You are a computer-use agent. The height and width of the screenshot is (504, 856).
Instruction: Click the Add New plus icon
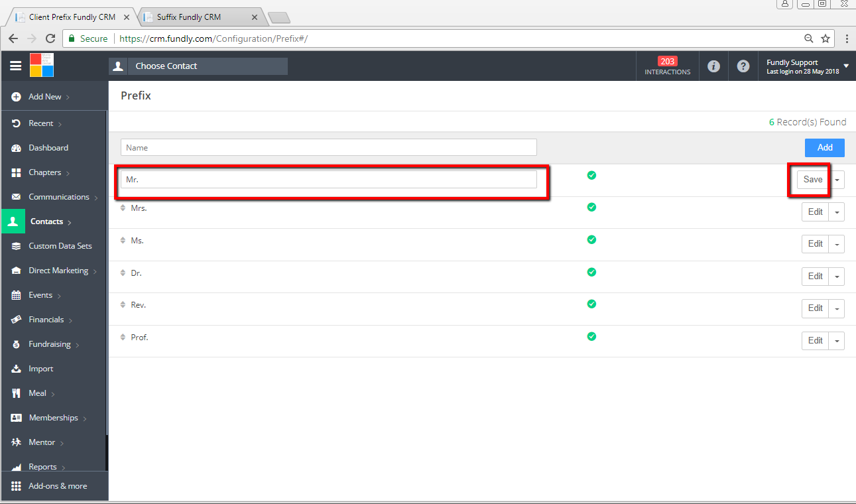[x=17, y=97]
